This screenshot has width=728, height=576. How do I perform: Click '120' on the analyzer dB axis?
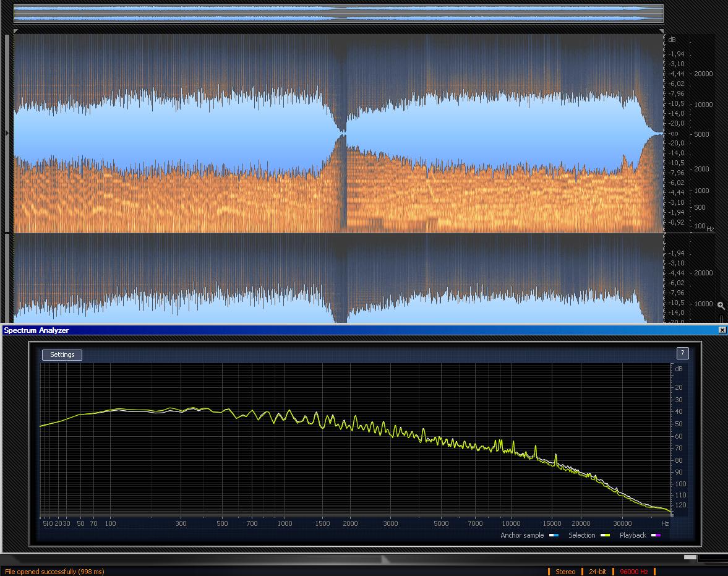point(680,505)
